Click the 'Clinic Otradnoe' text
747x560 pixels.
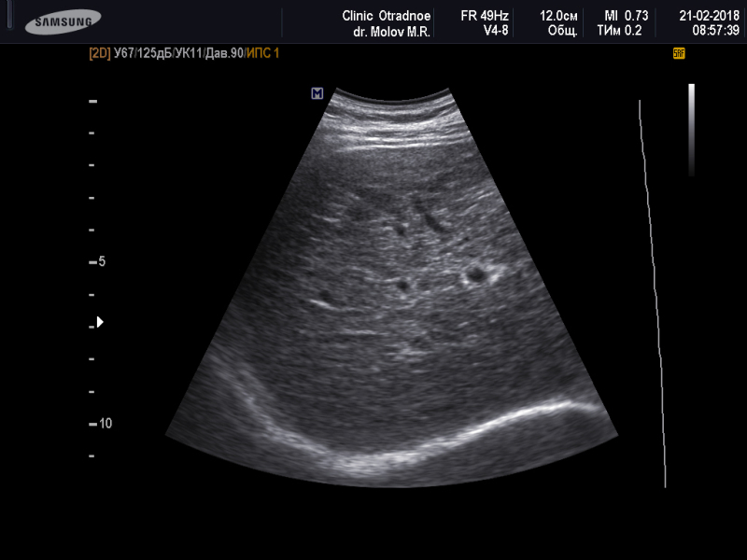pos(386,16)
